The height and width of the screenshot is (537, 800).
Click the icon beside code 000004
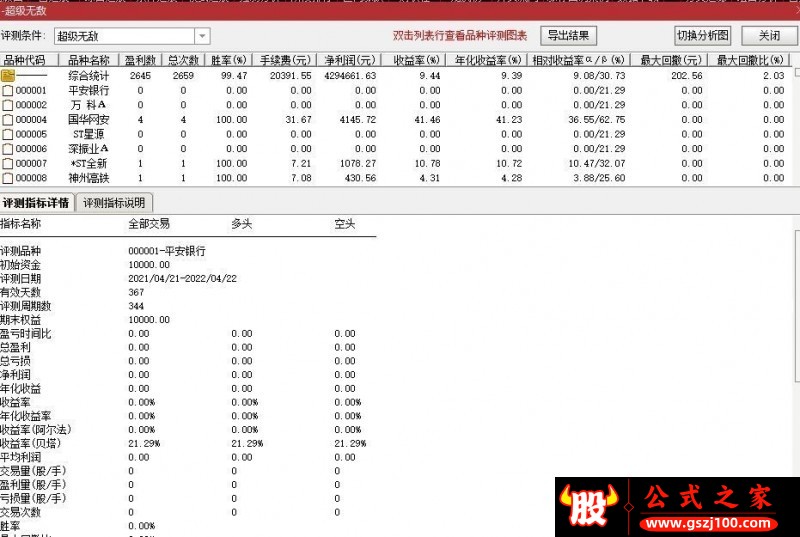tap(8, 120)
